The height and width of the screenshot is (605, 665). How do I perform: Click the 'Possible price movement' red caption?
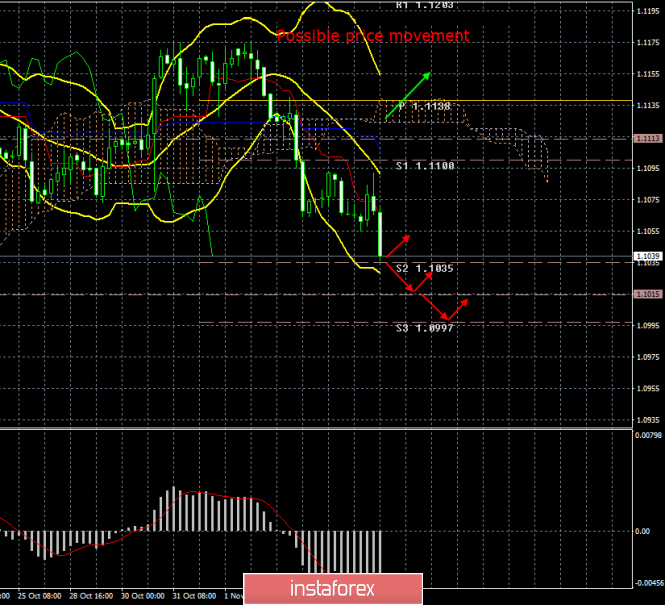(x=373, y=36)
